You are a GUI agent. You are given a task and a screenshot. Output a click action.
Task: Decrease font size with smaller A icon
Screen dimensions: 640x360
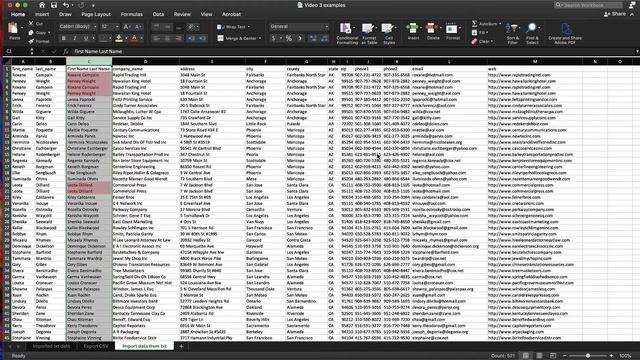point(138,27)
